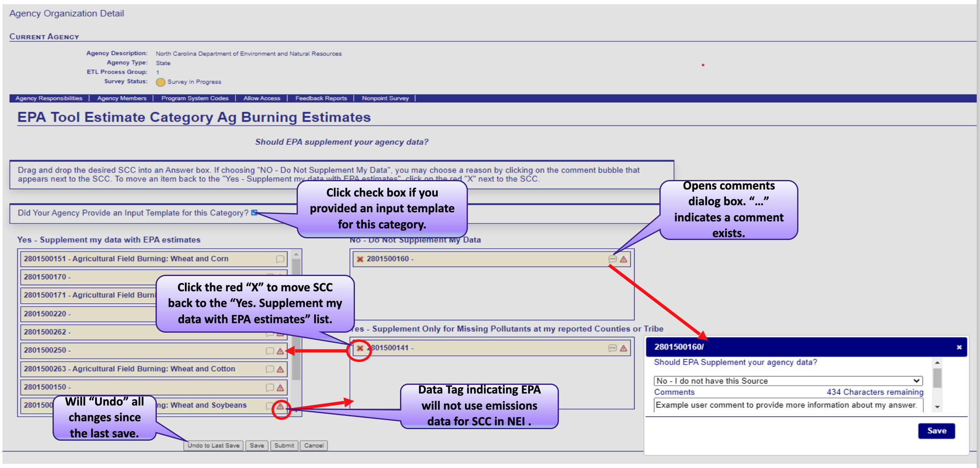Click scroll-up arrow of the SCC list
This screenshot has width=980, height=468.
(x=296, y=254)
